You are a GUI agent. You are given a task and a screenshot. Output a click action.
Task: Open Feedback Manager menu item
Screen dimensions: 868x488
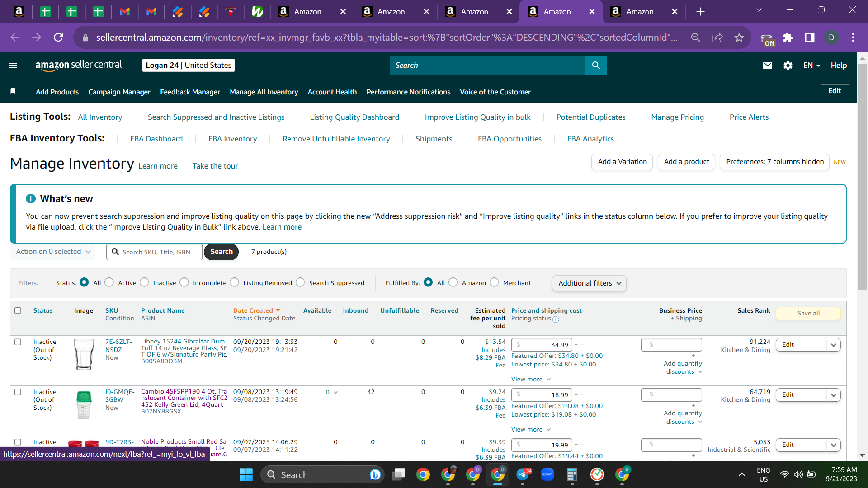click(190, 92)
